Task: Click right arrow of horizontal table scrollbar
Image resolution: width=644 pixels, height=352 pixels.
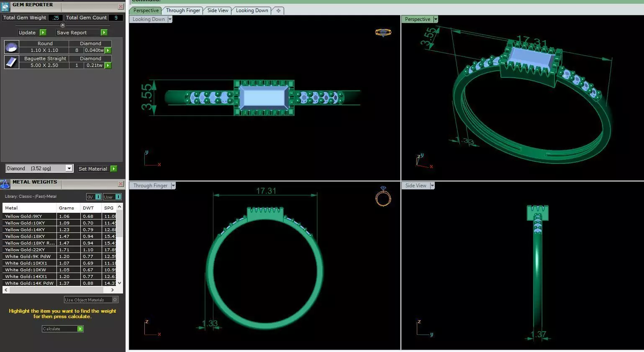Action: [112, 290]
